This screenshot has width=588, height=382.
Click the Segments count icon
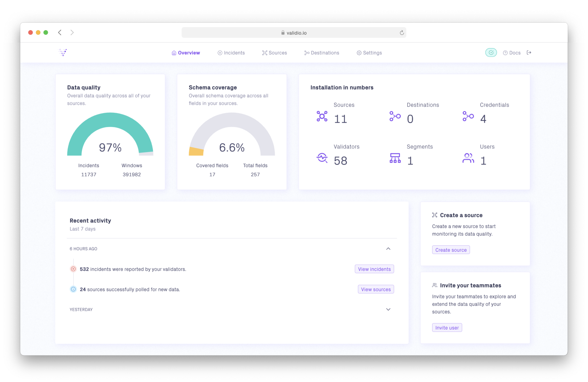[395, 158]
